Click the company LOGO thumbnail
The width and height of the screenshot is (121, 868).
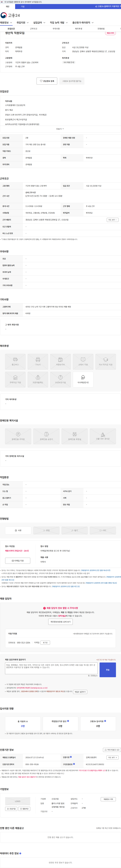tap(18, 801)
